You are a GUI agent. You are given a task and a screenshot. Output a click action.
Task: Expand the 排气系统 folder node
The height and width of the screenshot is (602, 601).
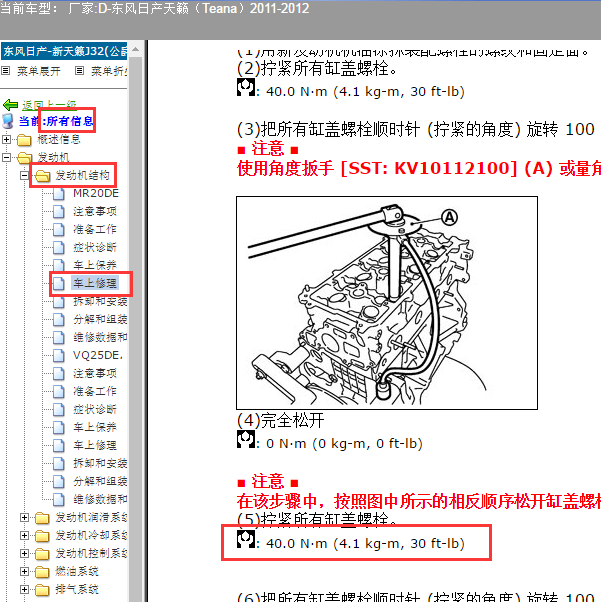tap(24, 589)
